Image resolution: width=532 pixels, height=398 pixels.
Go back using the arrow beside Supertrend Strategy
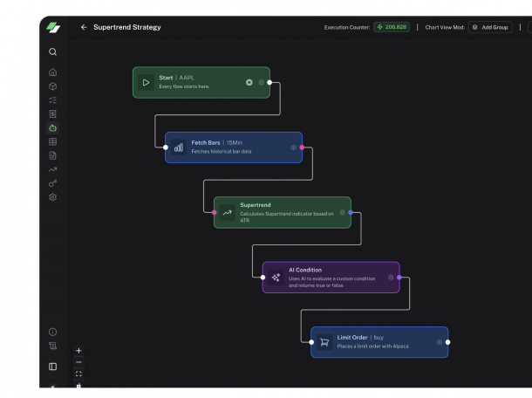(x=84, y=27)
